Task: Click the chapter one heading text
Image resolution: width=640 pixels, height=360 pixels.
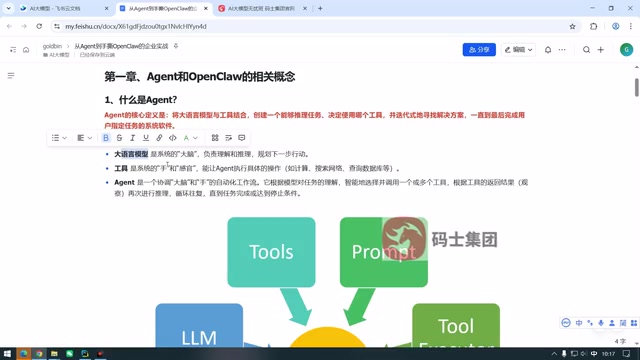Action: [x=200, y=77]
